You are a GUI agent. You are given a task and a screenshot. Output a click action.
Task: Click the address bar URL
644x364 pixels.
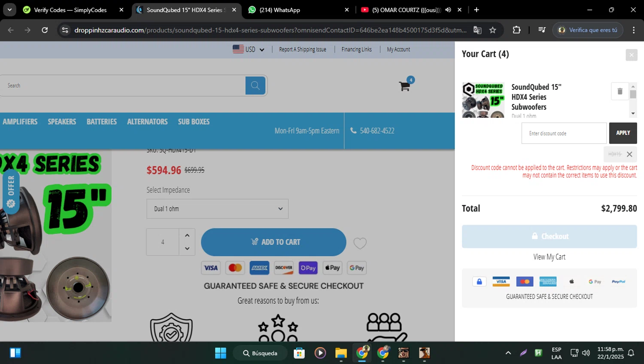tap(270, 30)
